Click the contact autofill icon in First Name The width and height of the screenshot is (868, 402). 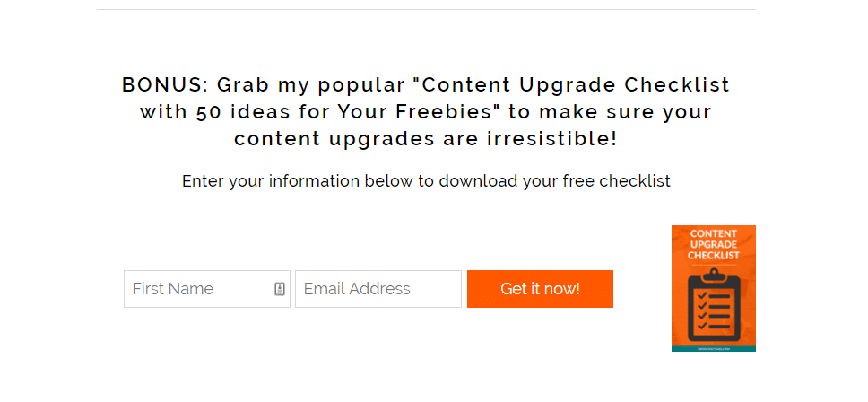click(x=280, y=289)
